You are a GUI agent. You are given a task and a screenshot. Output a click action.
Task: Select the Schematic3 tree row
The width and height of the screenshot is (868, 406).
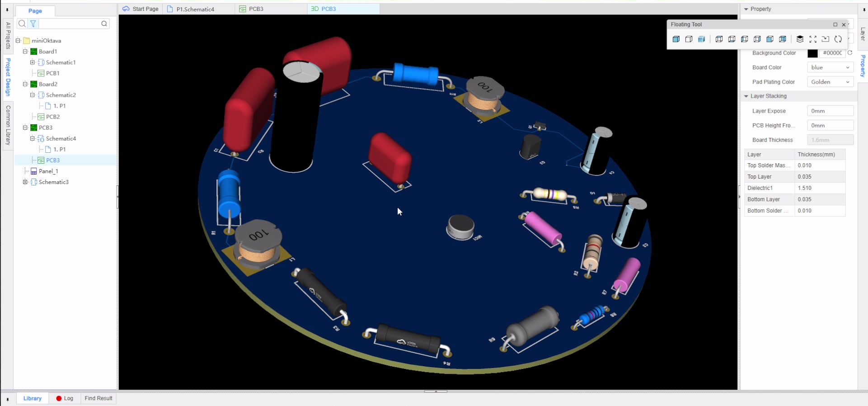pos(53,182)
